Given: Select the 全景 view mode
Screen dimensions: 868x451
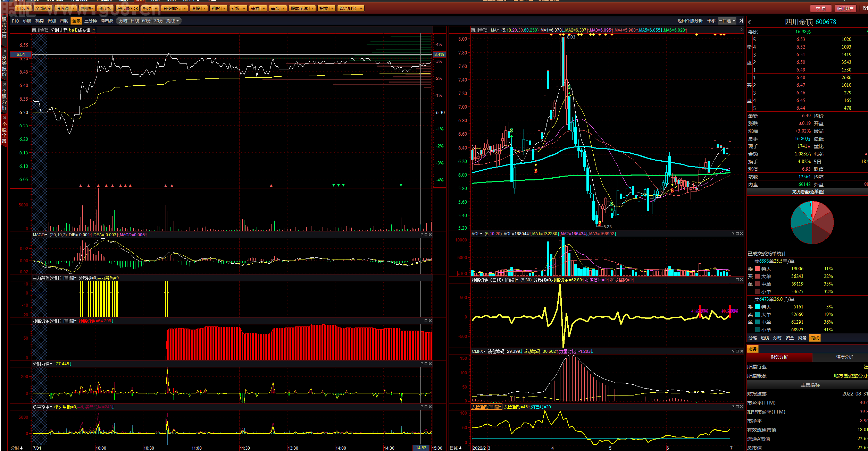Looking at the screenshot, I should coord(76,21).
